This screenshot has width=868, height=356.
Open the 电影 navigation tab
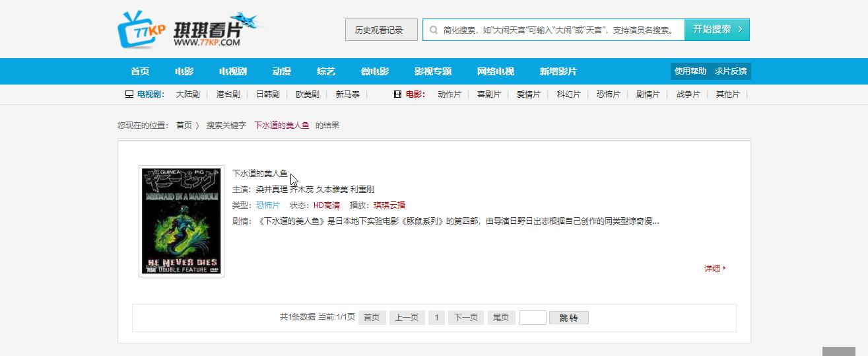tap(184, 71)
